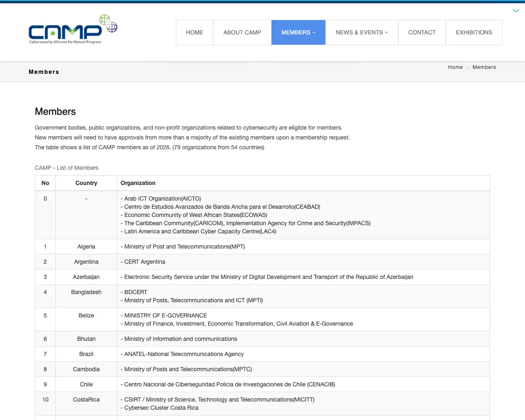
Task: Click the Brazil country cell
Action: pos(86,354)
